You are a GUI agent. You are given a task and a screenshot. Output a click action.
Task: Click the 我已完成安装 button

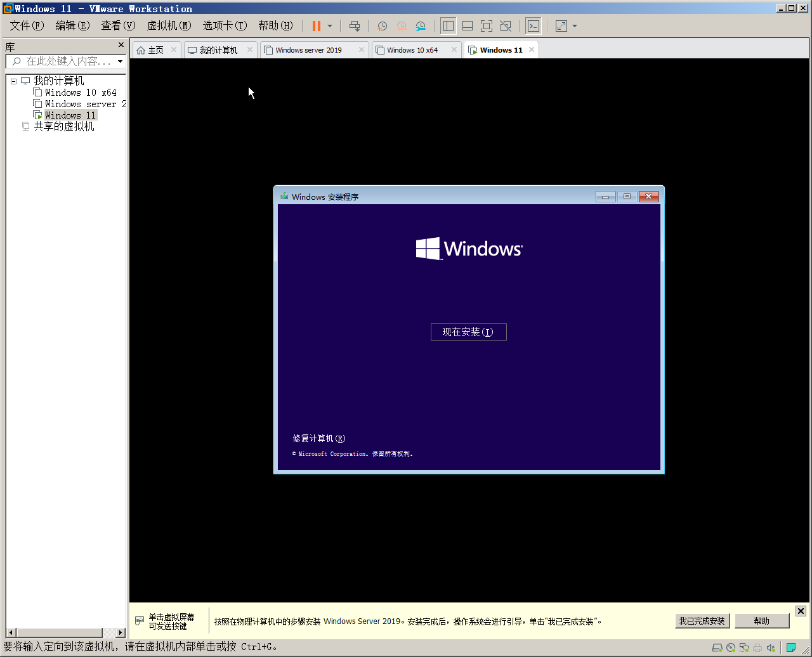[x=702, y=621]
